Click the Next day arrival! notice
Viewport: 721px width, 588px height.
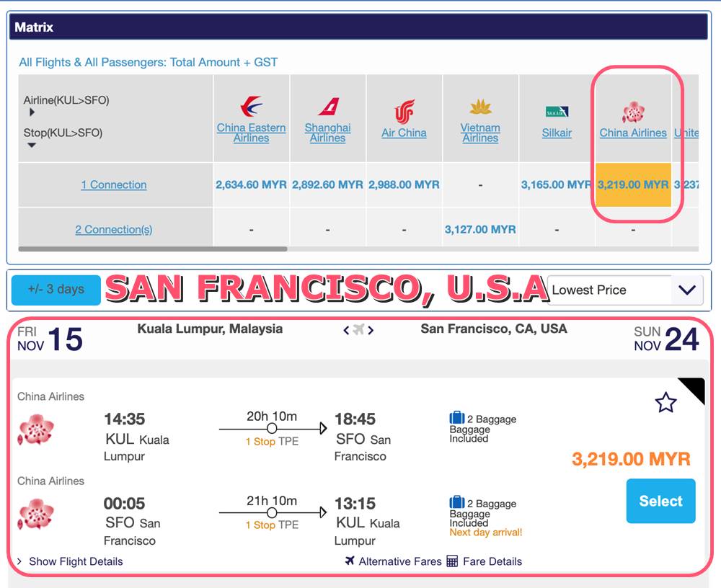point(485,533)
